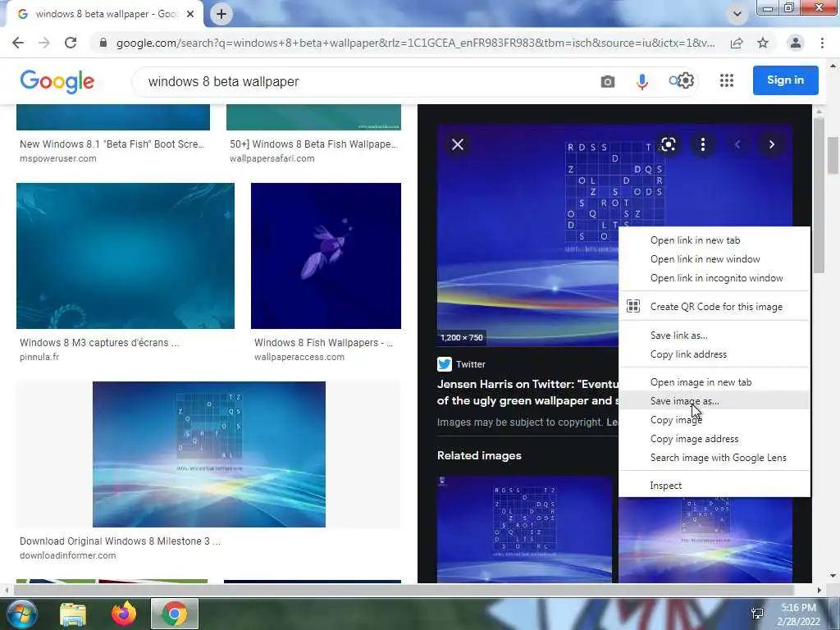Image resolution: width=840 pixels, height=630 pixels.
Task: Close the windows 8 beta wallpaper tab
Action: click(x=190, y=14)
